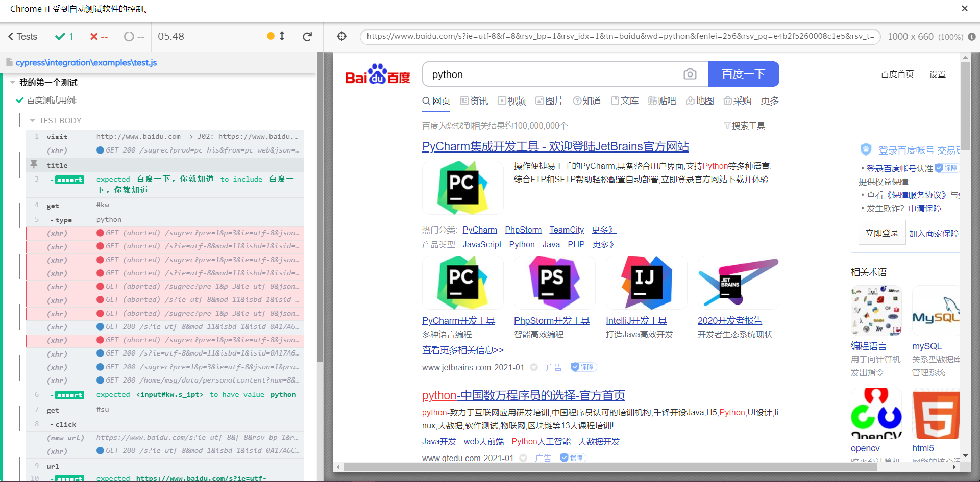Click the Cypress URL address bar
980x482 pixels.
pos(620,36)
